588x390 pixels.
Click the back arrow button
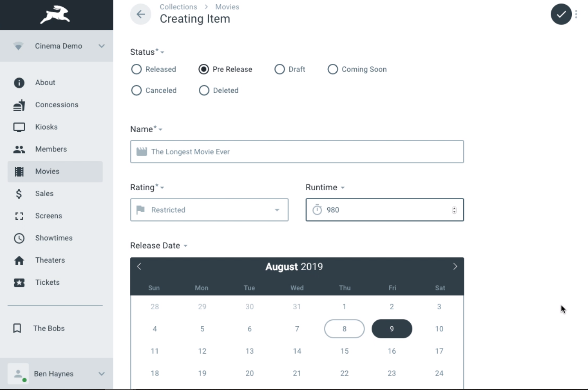coord(141,14)
